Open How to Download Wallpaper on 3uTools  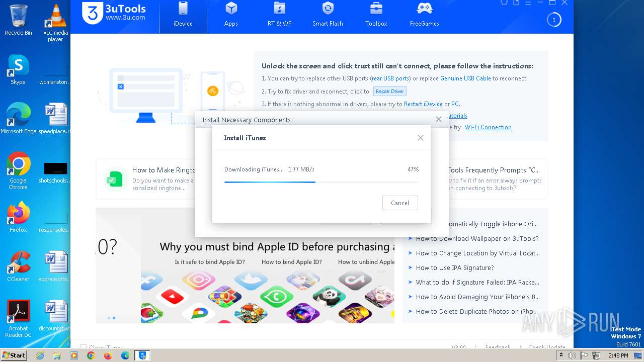pyautogui.click(x=477, y=239)
